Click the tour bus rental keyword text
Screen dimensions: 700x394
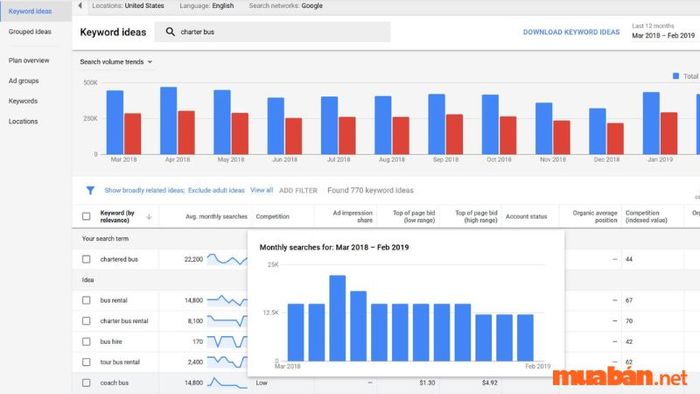pyautogui.click(x=120, y=362)
